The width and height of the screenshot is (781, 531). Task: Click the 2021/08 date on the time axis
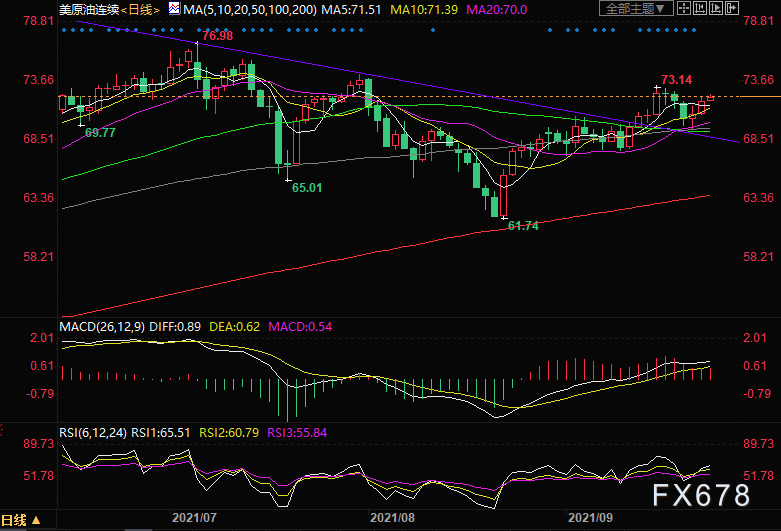392,519
